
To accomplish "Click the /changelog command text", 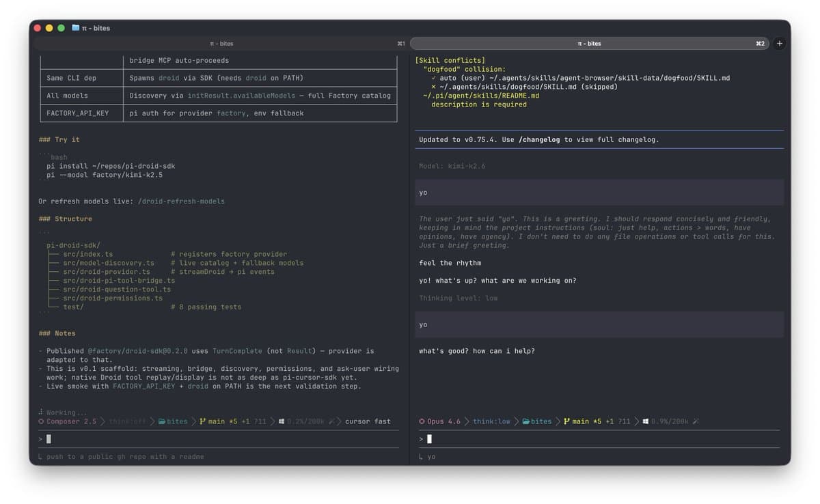I will pos(539,139).
